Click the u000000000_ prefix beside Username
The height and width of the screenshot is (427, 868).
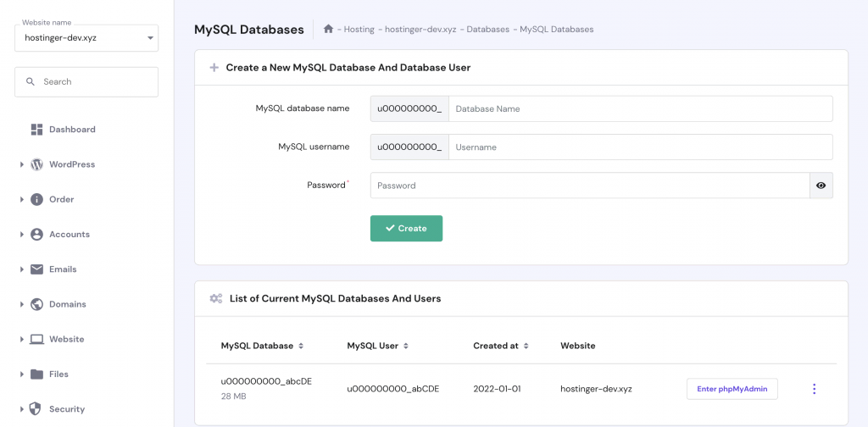[409, 147]
